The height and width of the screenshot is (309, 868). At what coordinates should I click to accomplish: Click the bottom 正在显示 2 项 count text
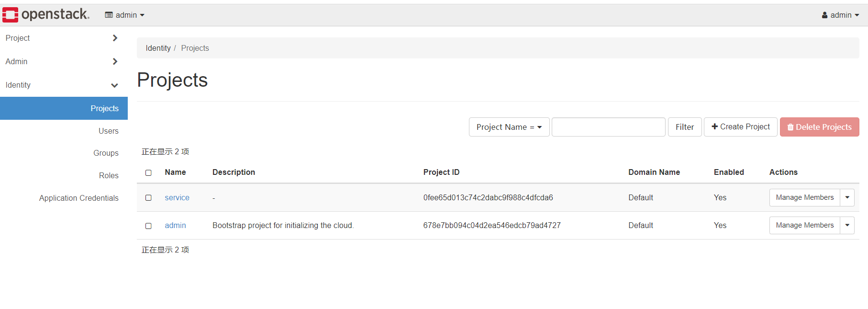pyautogui.click(x=165, y=250)
